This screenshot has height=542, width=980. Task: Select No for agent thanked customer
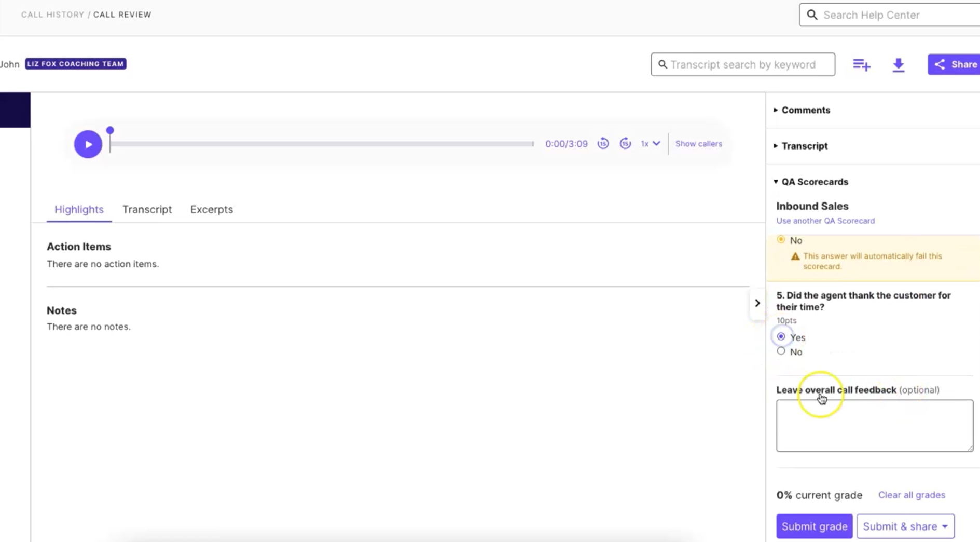781,351
